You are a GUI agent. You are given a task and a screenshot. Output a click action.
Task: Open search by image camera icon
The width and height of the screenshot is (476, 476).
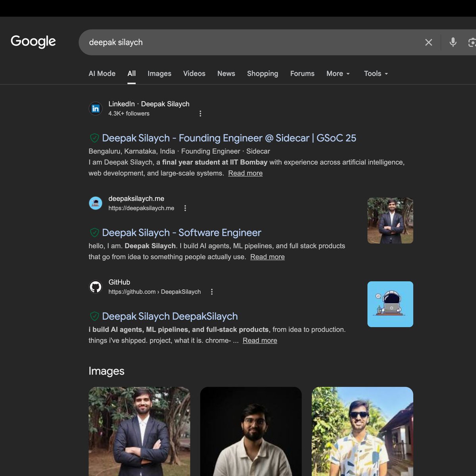point(472,42)
